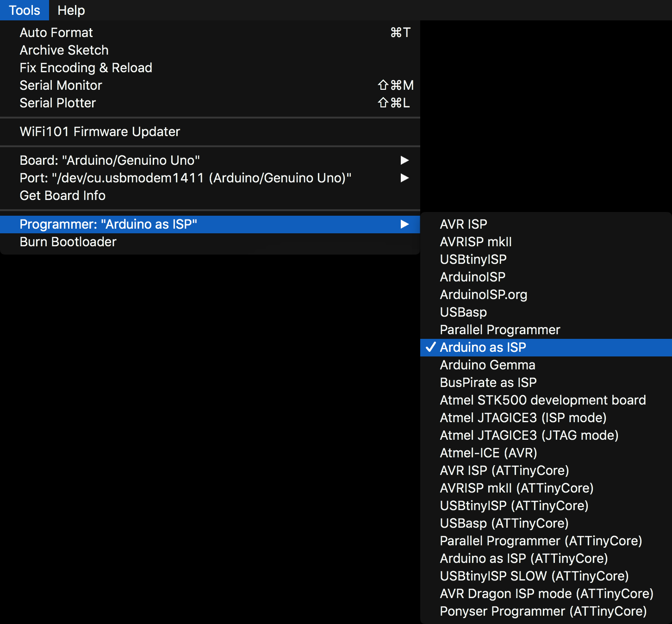Launch the Serial Plotter
Screen dimensions: 672x624
tap(58, 103)
